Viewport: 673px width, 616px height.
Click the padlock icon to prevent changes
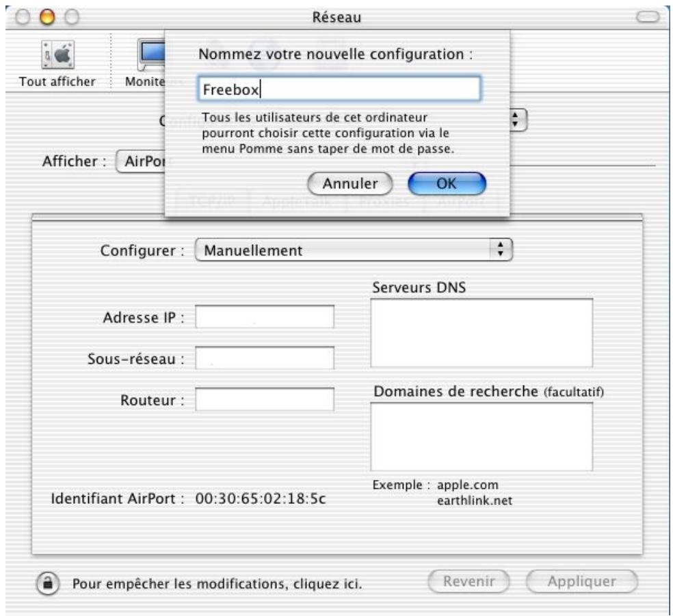tap(48, 583)
